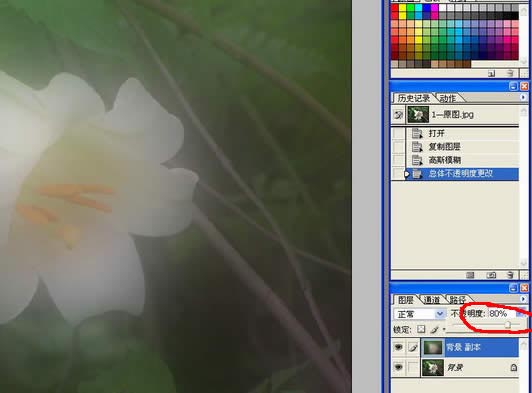Select the 背景 副本 layer name
This screenshot has height=393, width=532.
coord(463,347)
